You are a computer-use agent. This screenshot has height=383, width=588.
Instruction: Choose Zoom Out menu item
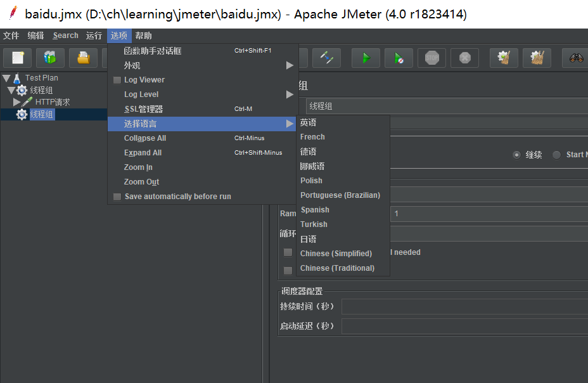(203, 182)
